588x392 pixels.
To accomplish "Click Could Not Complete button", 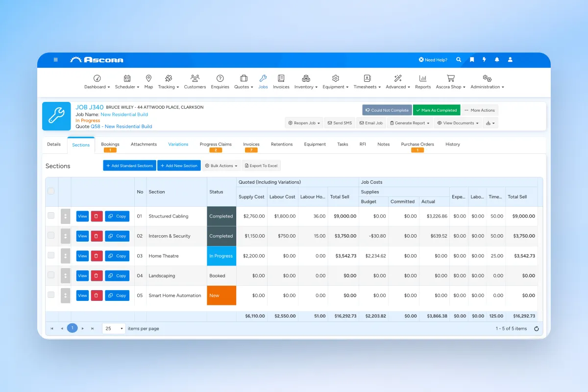I will [387, 110].
